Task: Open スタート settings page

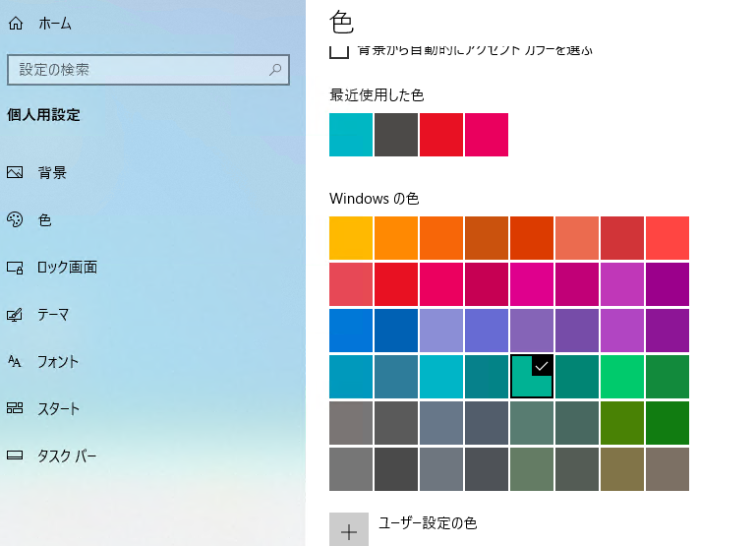Action: point(58,408)
